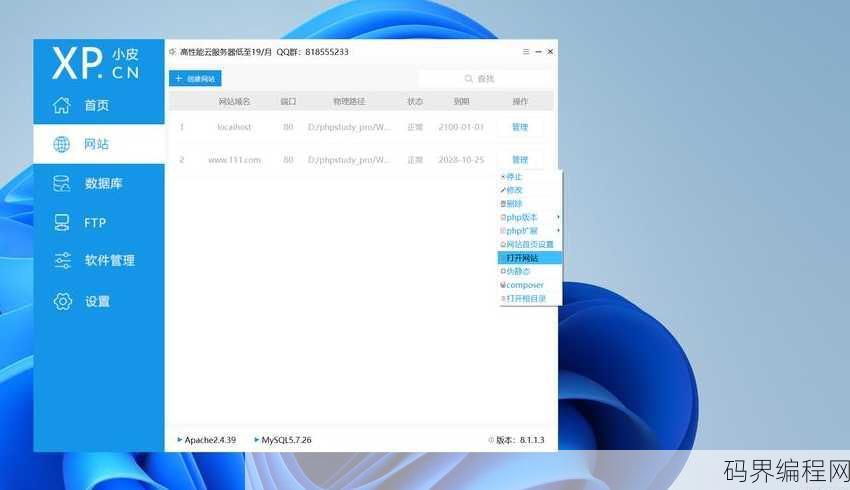Screen dimensions: 850x490
Task: Click the XP.CN 小皮 logo
Action: (95, 63)
